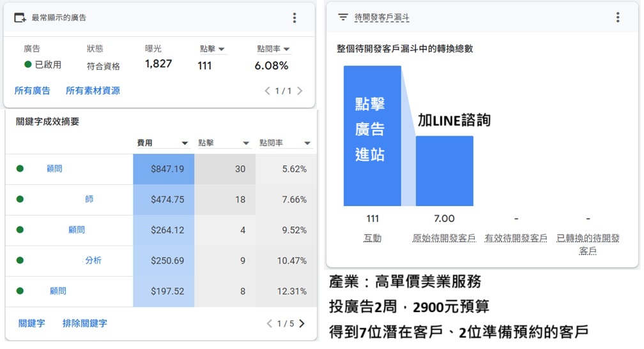Click the 原始待開發客戶 funnel label
644x349 pixels.
point(444,239)
